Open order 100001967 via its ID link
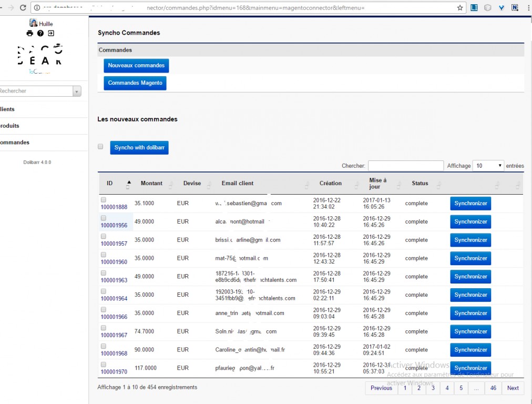Image resolution: width=532 pixels, height=404 pixels. pyautogui.click(x=114, y=335)
